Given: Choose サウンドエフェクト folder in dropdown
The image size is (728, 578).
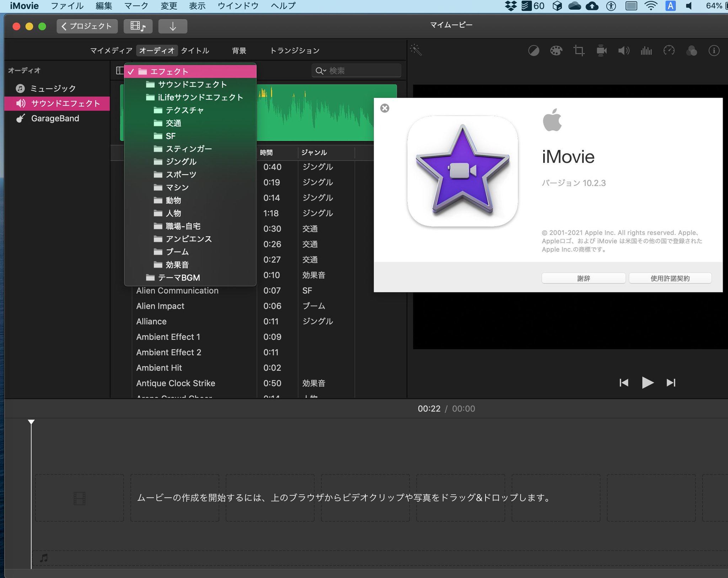Looking at the screenshot, I should (x=190, y=84).
